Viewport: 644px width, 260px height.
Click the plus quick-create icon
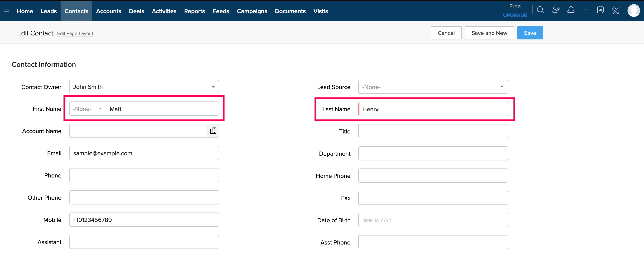[586, 10]
